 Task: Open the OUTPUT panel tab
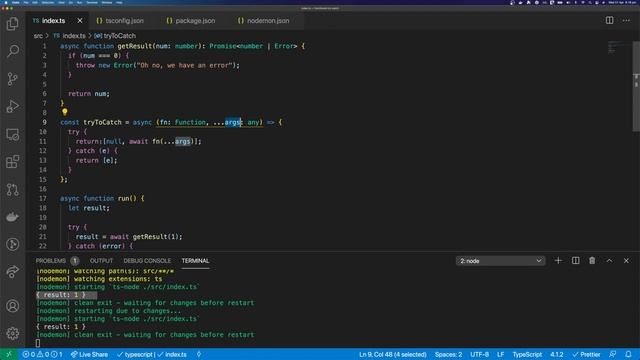pos(101,260)
